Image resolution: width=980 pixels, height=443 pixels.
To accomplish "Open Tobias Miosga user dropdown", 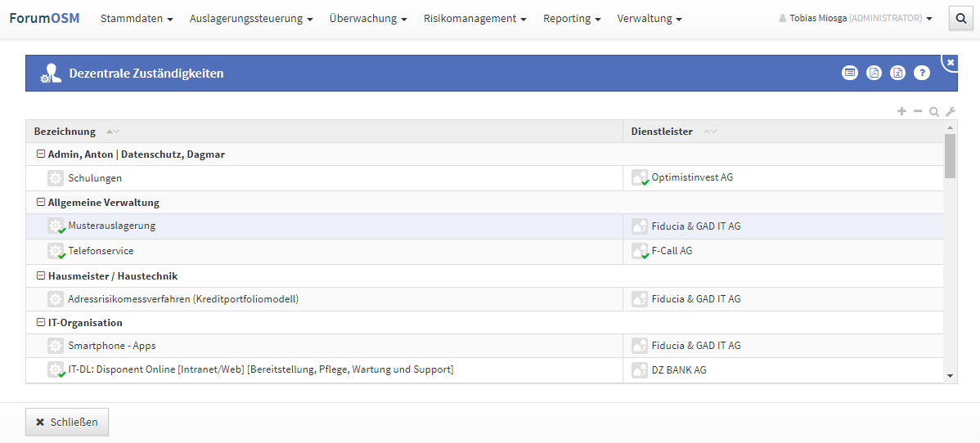I will click(x=856, y=19).
